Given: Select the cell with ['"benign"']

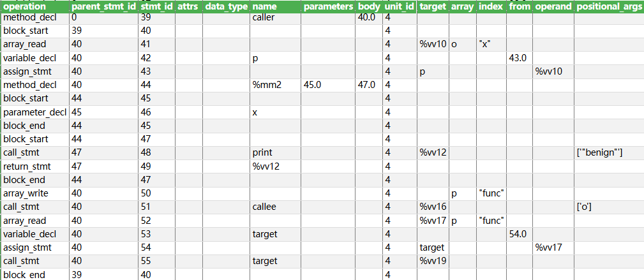Looking at the screenshot, I should point(609,152).
